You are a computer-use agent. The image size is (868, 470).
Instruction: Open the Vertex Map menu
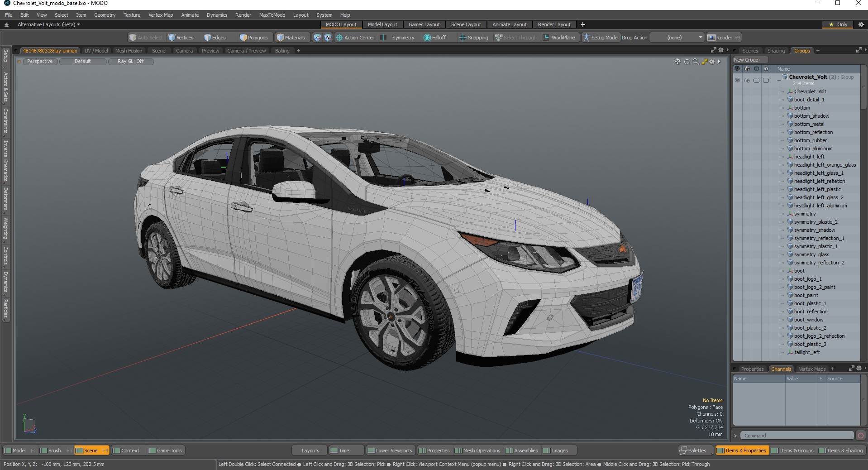[x=161, y=15]
